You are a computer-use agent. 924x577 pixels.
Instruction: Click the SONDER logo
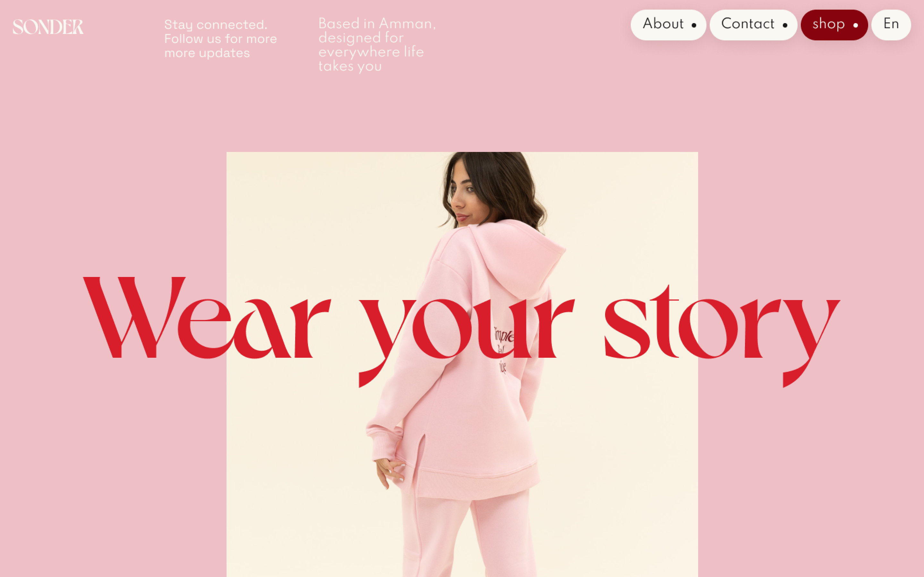point(48,27)
